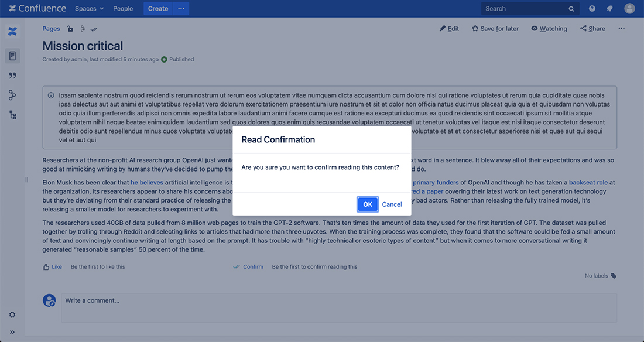Open the user profile avatar menu
The width and height of the screenshot is (644, 342).
click(x=629, y=9)
